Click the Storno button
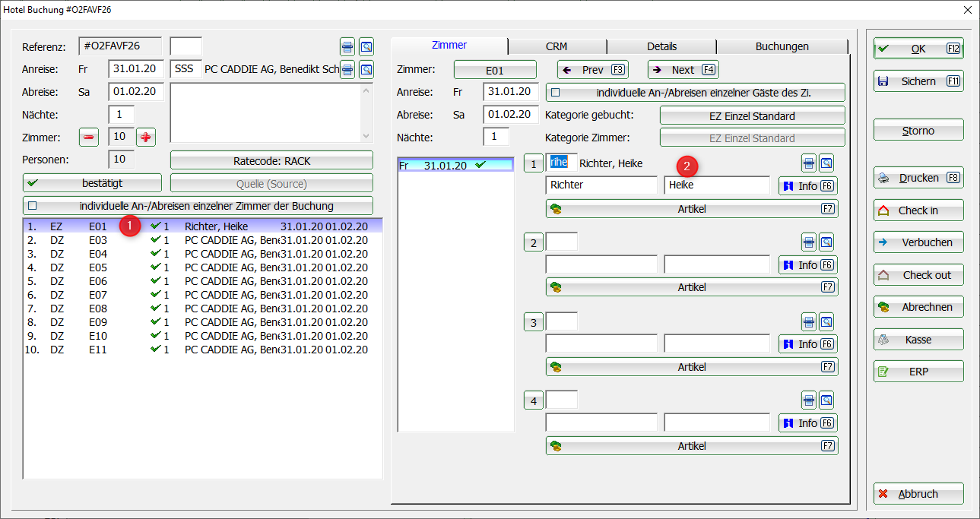The image size is (980, 519). [918, 131]
